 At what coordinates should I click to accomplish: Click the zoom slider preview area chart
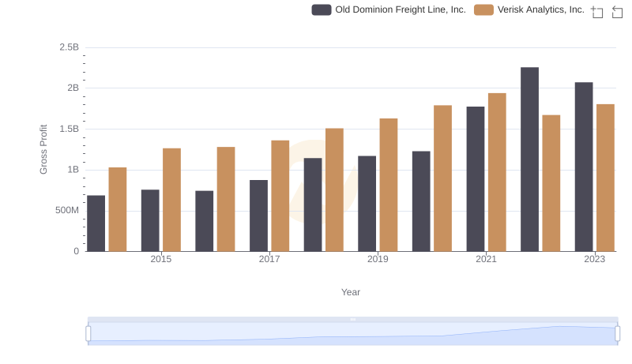352,334
